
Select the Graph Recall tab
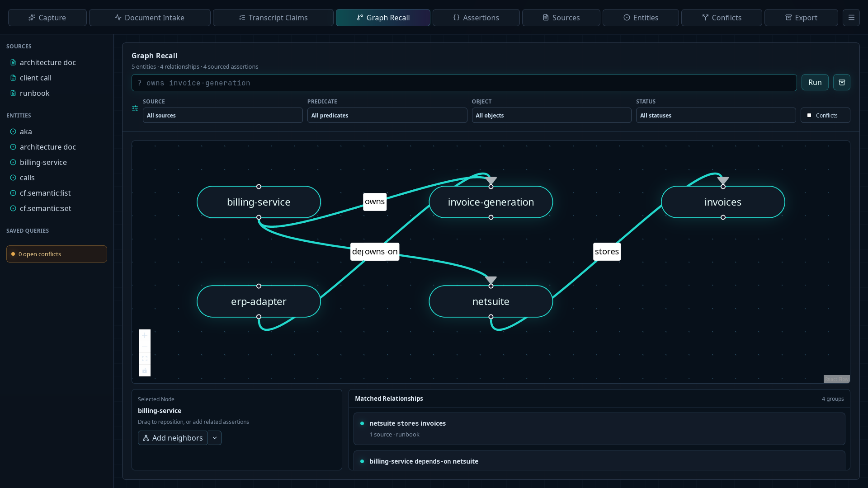click(383, 18)
